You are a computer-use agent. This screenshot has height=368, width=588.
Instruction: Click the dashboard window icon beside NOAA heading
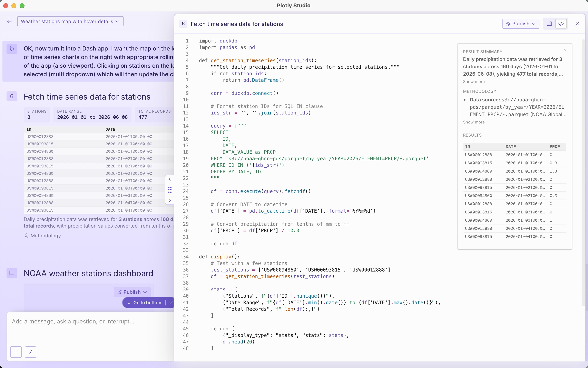pyautogui.click(x=12, y=273)
